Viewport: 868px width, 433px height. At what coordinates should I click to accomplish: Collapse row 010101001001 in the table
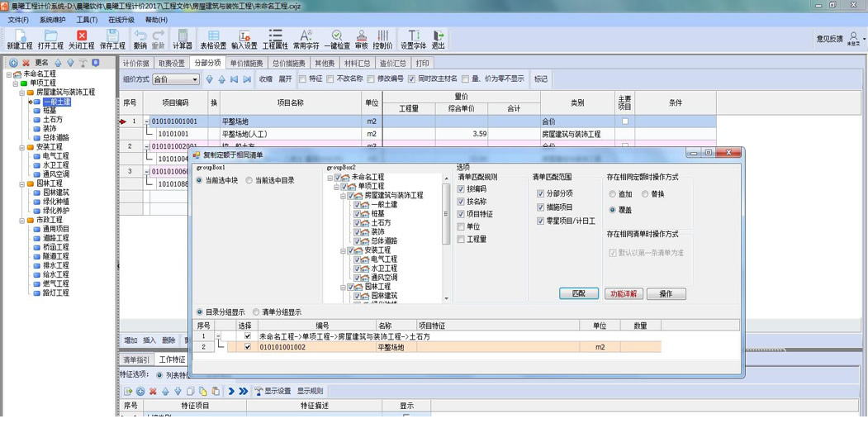[x=147, y=121]
